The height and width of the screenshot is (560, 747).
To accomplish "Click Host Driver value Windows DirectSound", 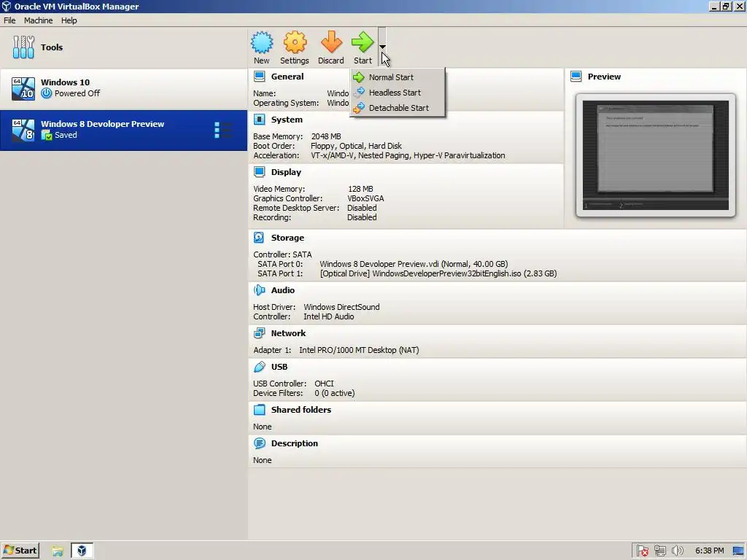I will [x=341, y=307].
